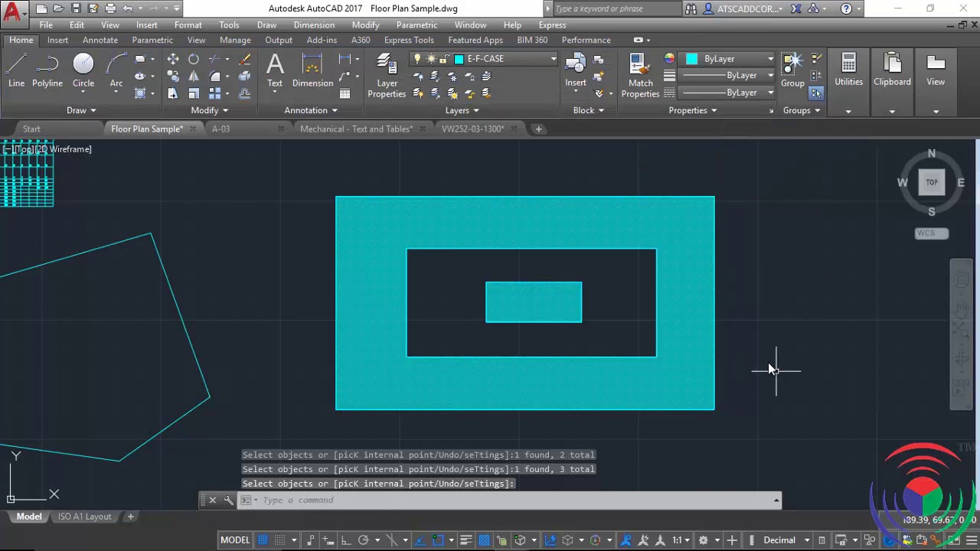Click the Rotate tool in Modify panel
Viewport: 980px width, 551px height.
coord(194,59)
